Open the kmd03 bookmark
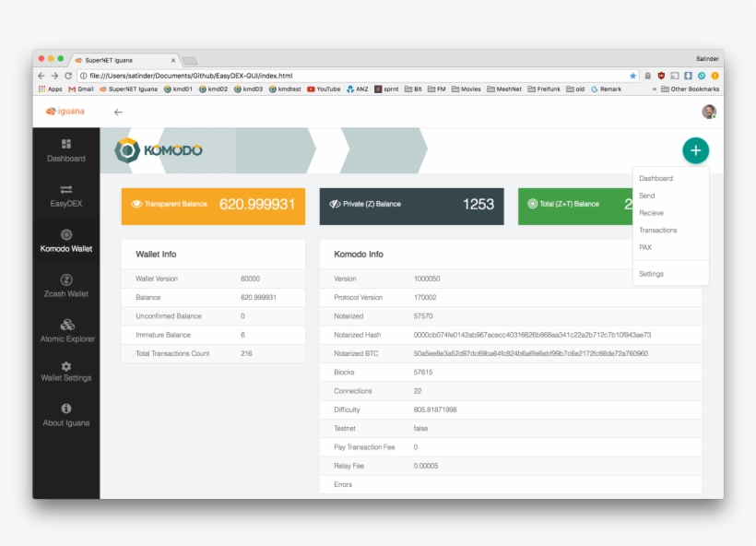The height and width of the screenshot is (546, 756). pos(248,89)
